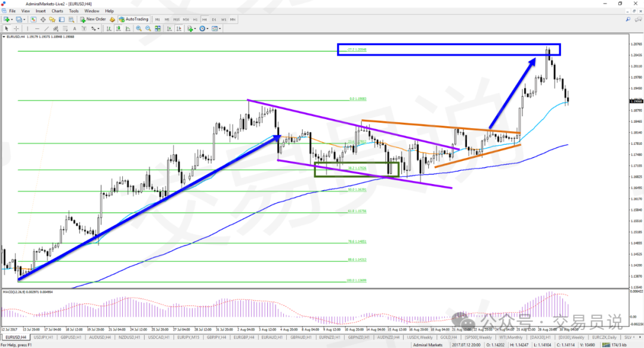Select the Equidistant Channel tool
This screenshot has height=348, width=644.
pos(56,29)
